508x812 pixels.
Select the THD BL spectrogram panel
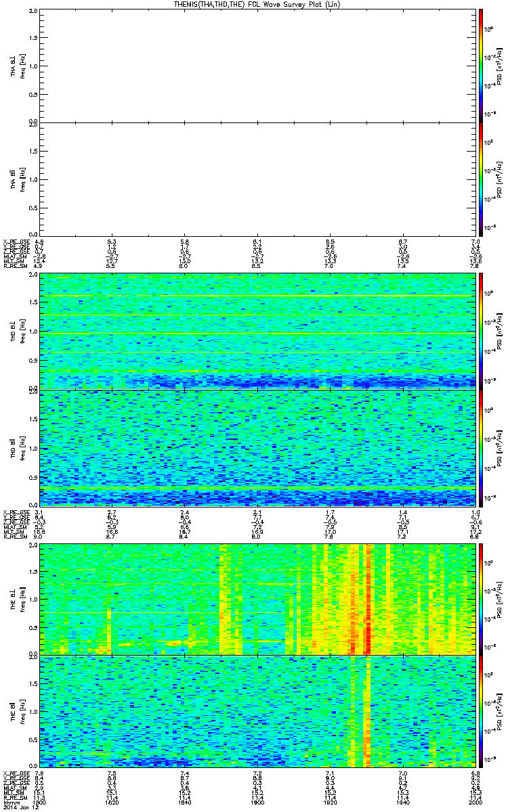point(257,332)
